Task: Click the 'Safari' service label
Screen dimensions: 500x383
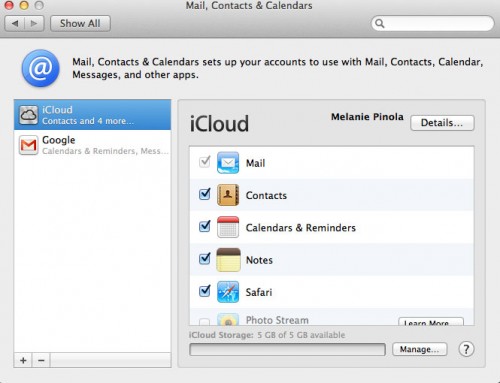Action: (x=259, y=292)
